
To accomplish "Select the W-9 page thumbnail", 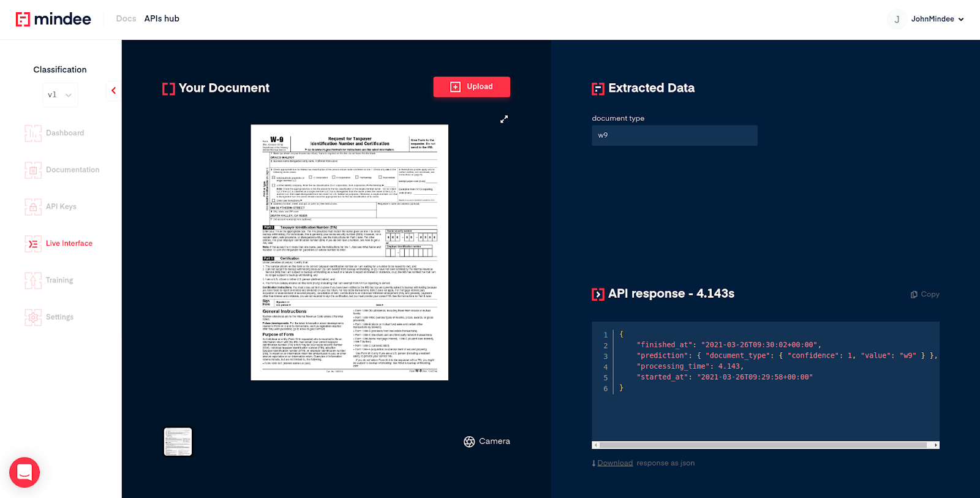I will (x=178, y=442).
